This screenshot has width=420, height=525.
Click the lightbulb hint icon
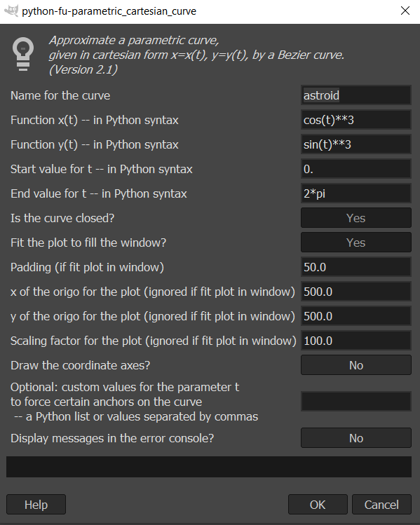click(x=23, y=54)
